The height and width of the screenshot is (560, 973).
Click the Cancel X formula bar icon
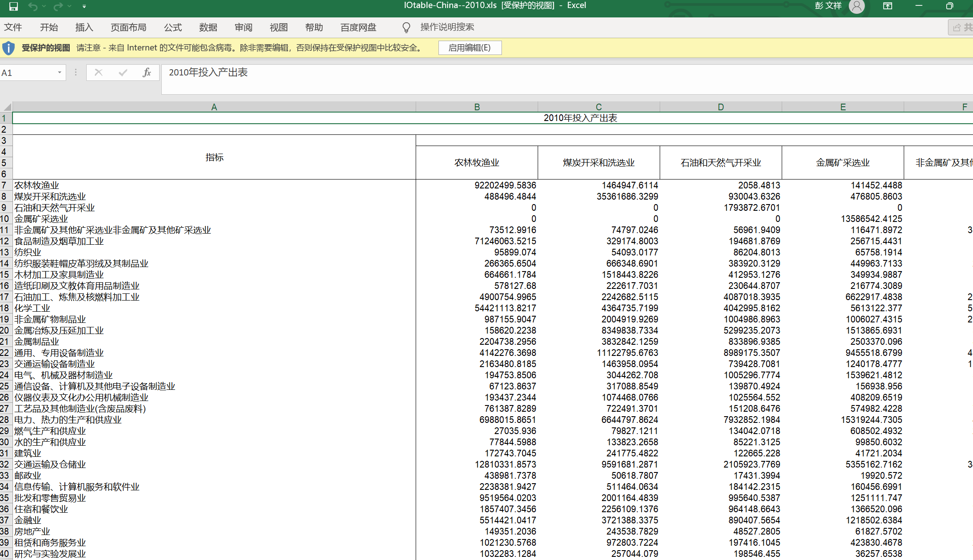pyautogui.click(x=99, y=72)
